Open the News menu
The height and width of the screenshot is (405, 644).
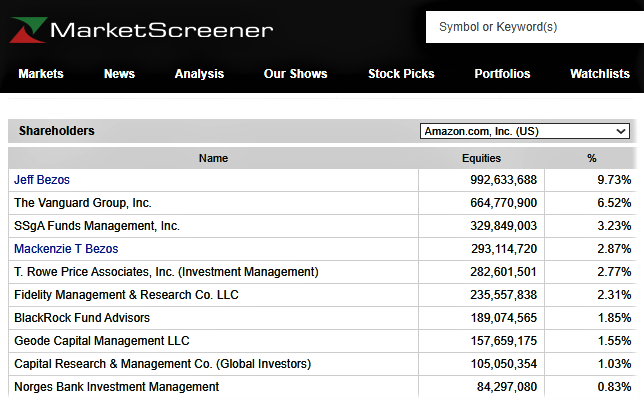(120, 74)
